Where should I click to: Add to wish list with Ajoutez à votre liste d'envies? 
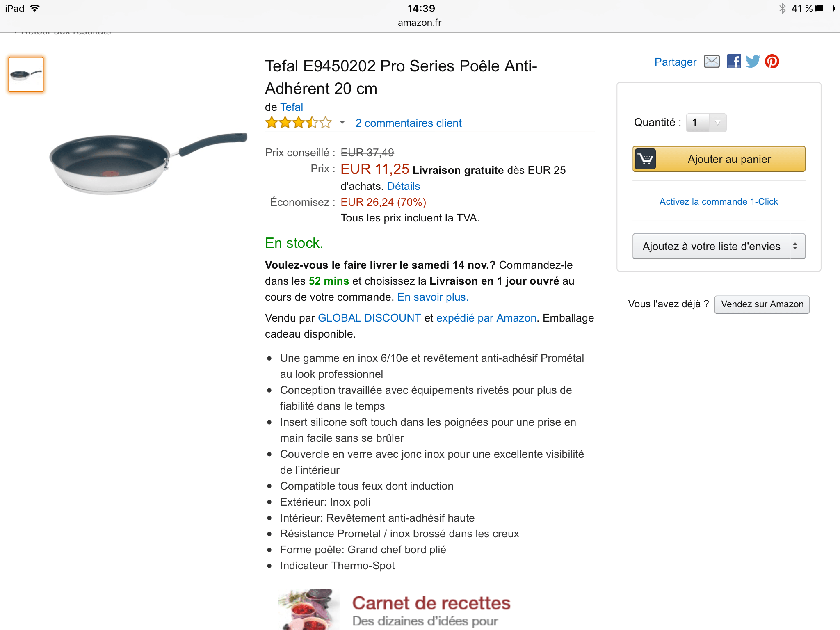[711, 246]
